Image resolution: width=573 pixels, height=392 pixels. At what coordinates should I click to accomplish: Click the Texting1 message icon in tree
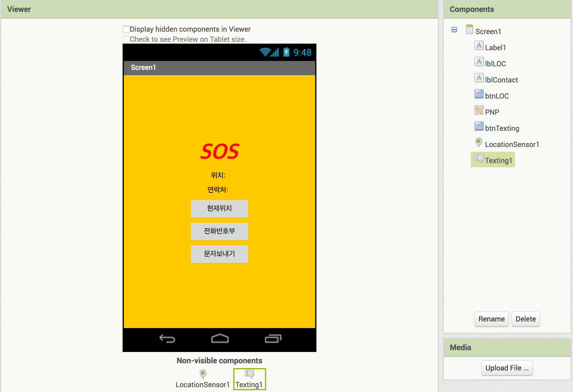point(479,159)
